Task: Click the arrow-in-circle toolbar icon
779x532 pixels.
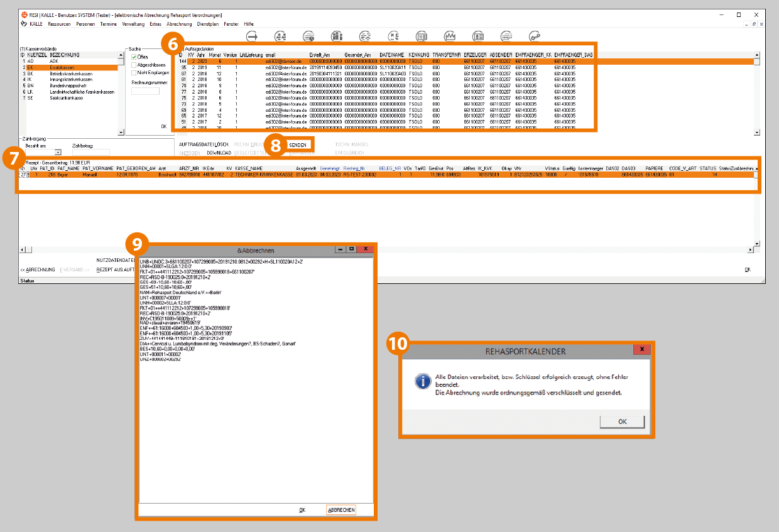Action: (253, 36)
